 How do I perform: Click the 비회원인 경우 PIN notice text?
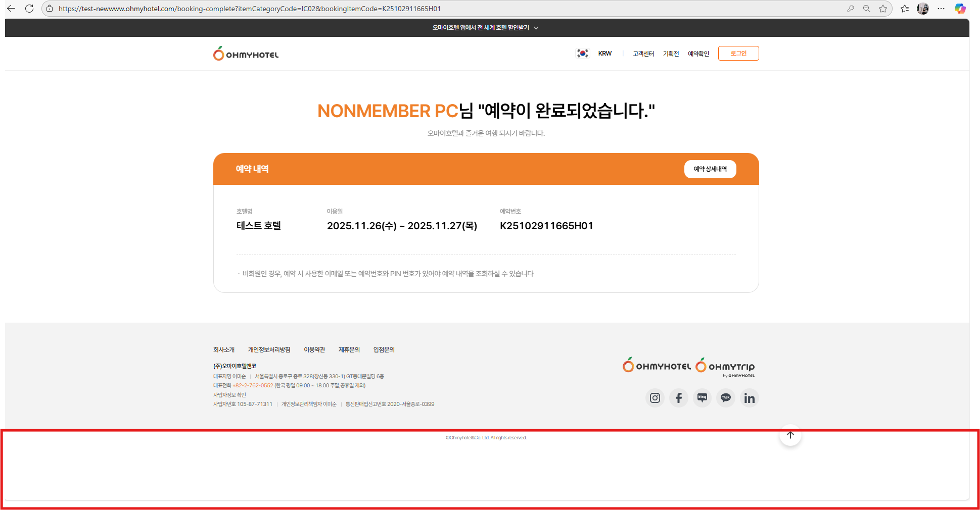(x=388, y=274)
